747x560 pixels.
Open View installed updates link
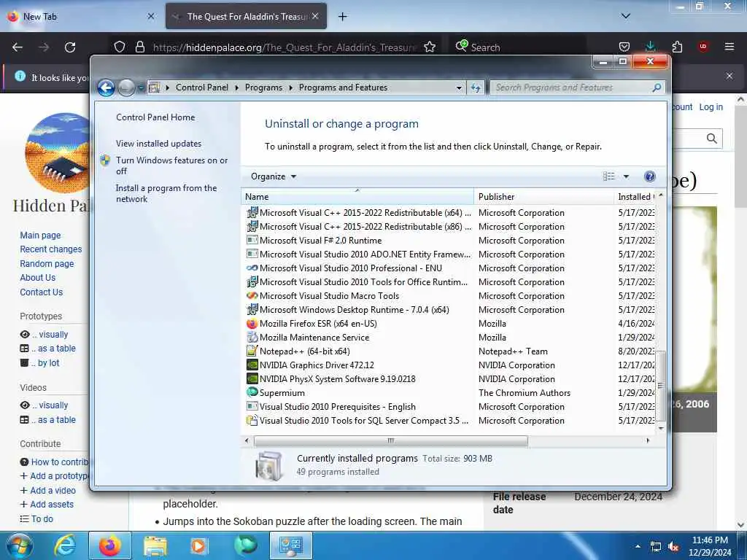point(158,144)
